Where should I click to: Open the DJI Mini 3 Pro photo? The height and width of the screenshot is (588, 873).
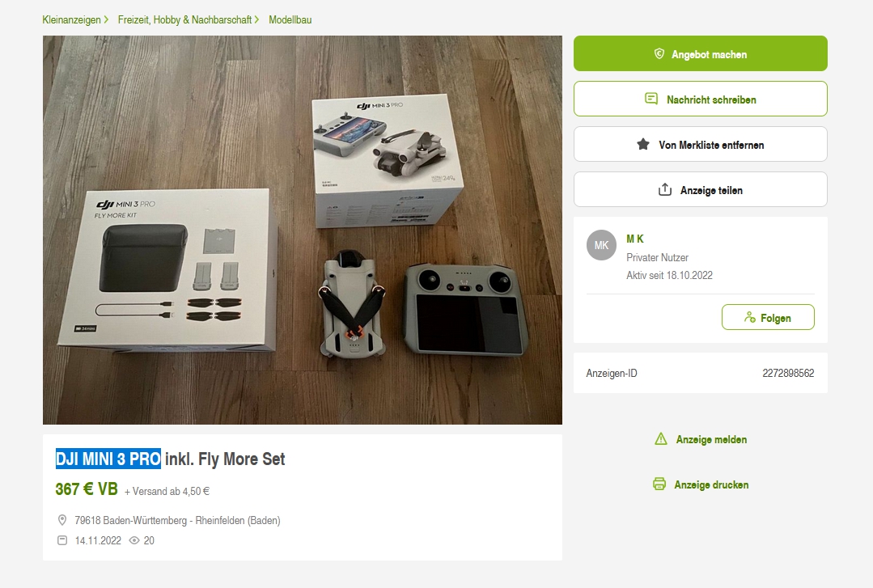pyautogui.click(x=303, y=230)
